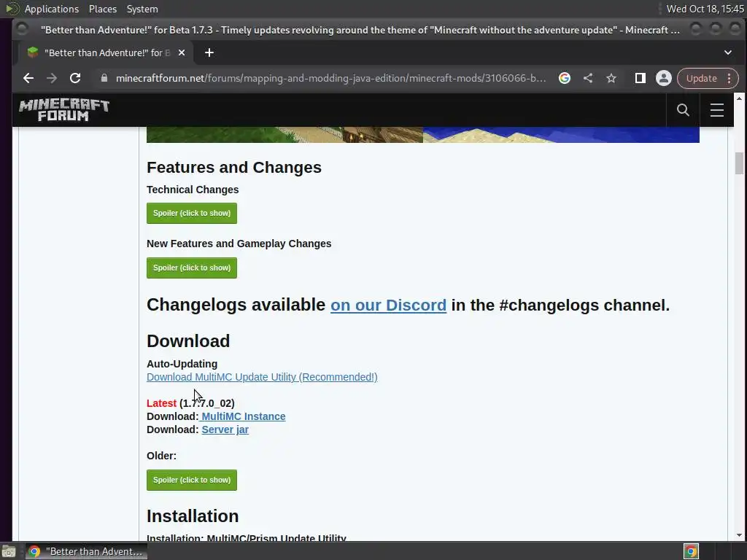Open Chrome's three-dot menu

[729, 78]
